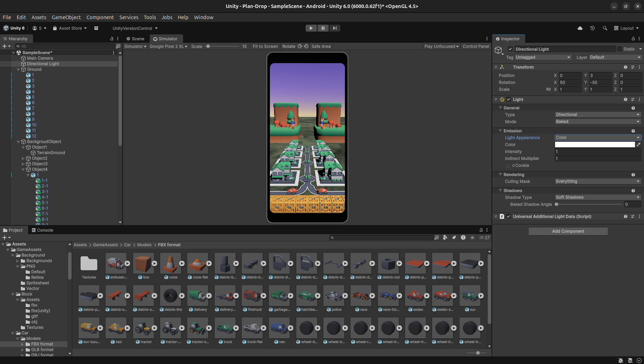Screen dimensions: 644x364
Task: Uncheck the Light component enable checkbox
Action: click(x=509, y=99)
